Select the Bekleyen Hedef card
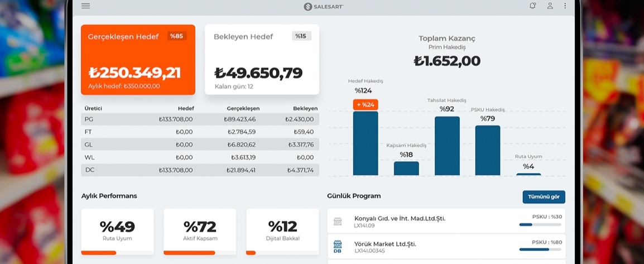The width and height of the screenshot is (644, 264). [x=262, y=60]
